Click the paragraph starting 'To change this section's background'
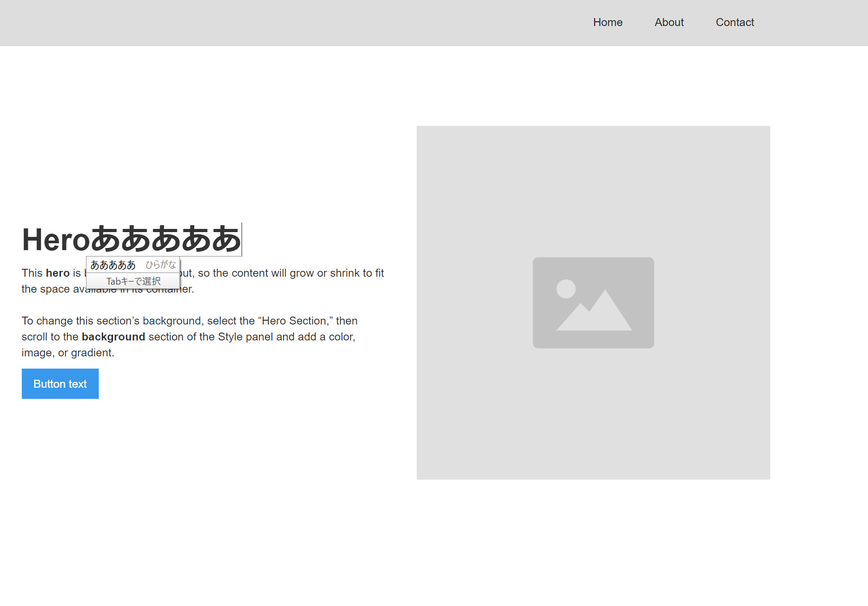Viewport: 868px width, 606px height. pos(190,337)
